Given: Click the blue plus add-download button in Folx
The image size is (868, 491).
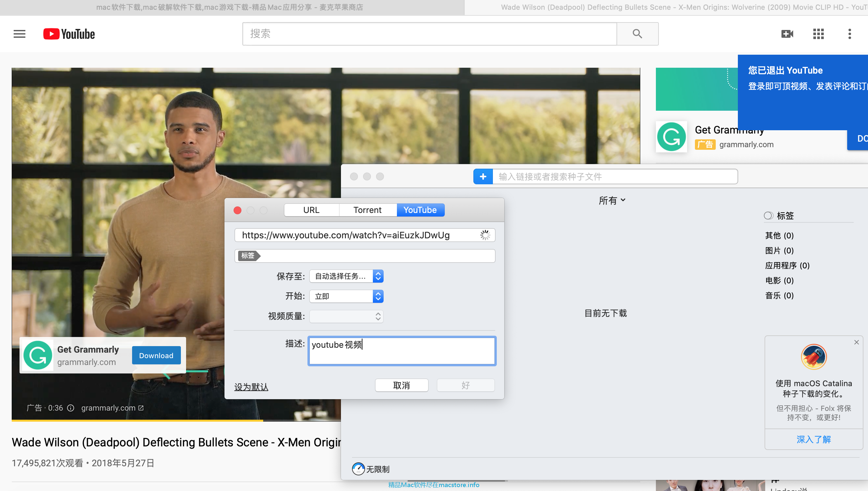Looking at the screenshot, I should [483, 177].
